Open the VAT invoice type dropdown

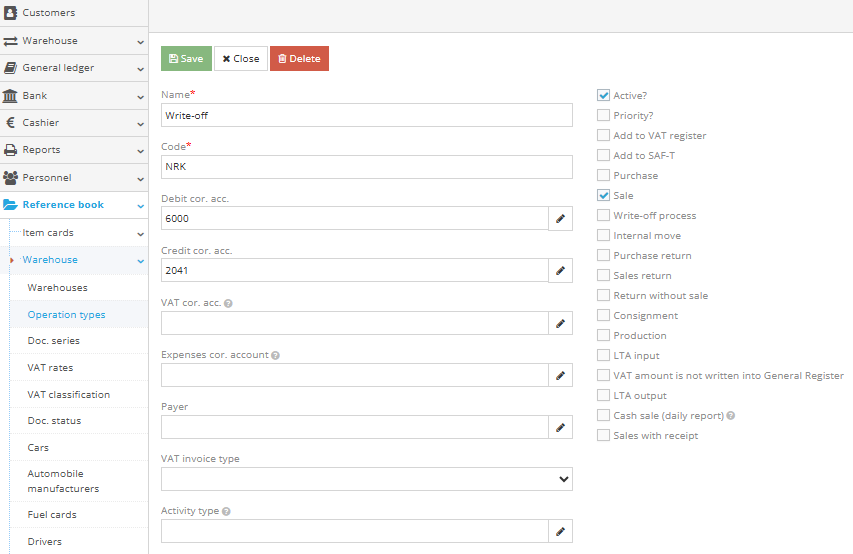tap(366, 479)
